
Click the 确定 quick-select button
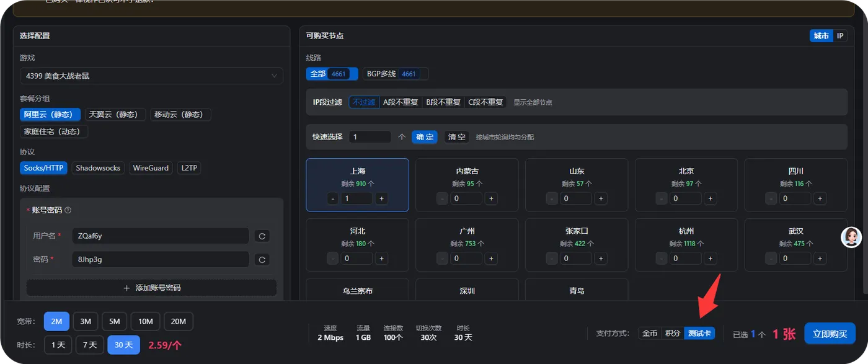point(425,137)
